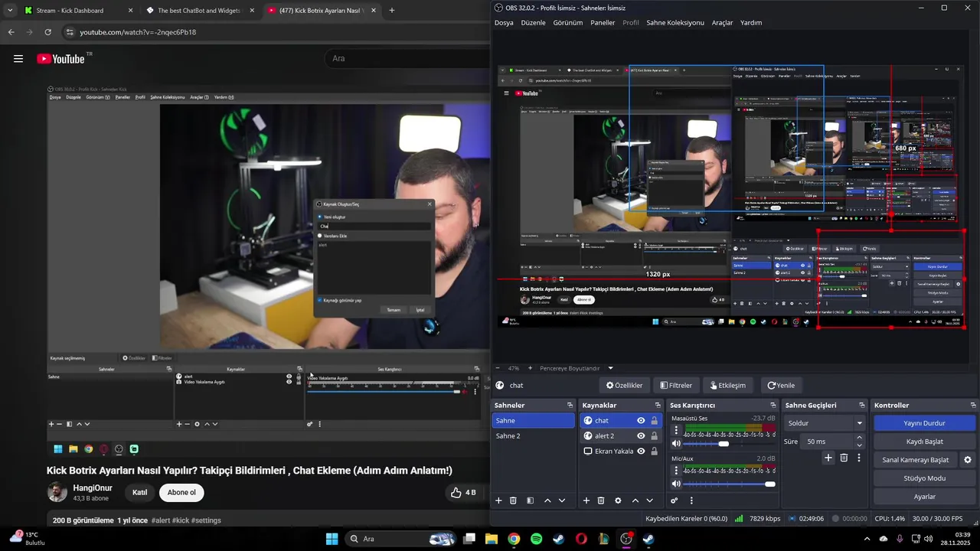Toggle lock on alert 2 source
The height and width of the screenshot is (551, 980).
tap(655, 435)
